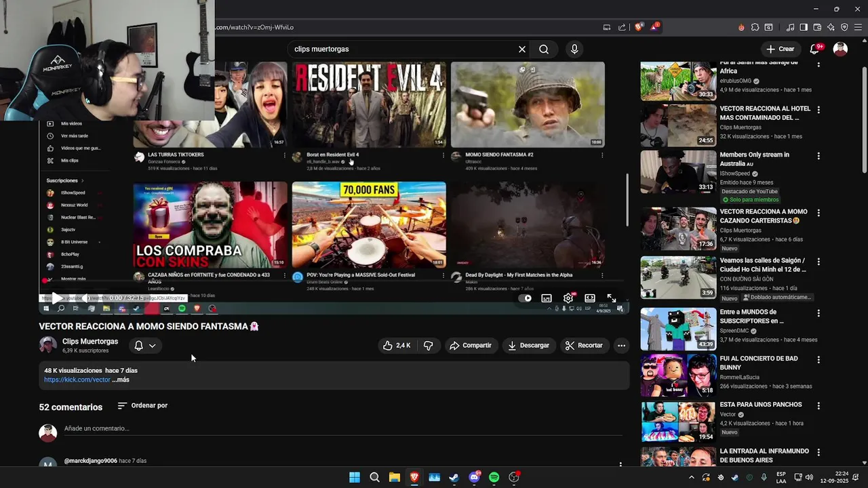Viewport: 868px width, 488px height.
Task: Dislike the video with thumbs down
Action: [x=429, y=346]
